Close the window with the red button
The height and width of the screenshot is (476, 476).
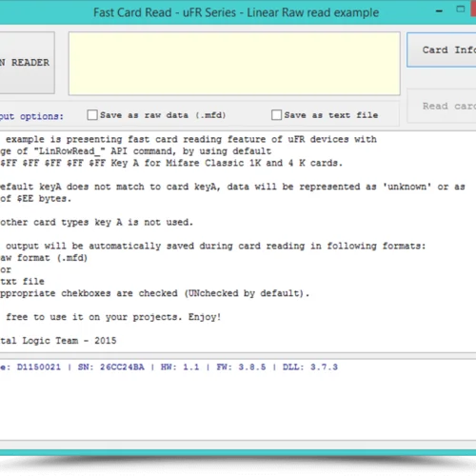(x=473, y=9)
